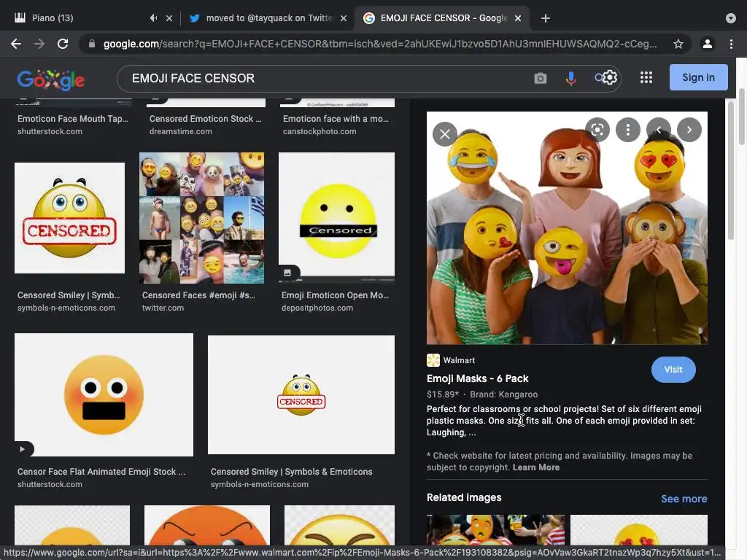
Task: Open the Chrome profile icon
Action: click(707, 44)
